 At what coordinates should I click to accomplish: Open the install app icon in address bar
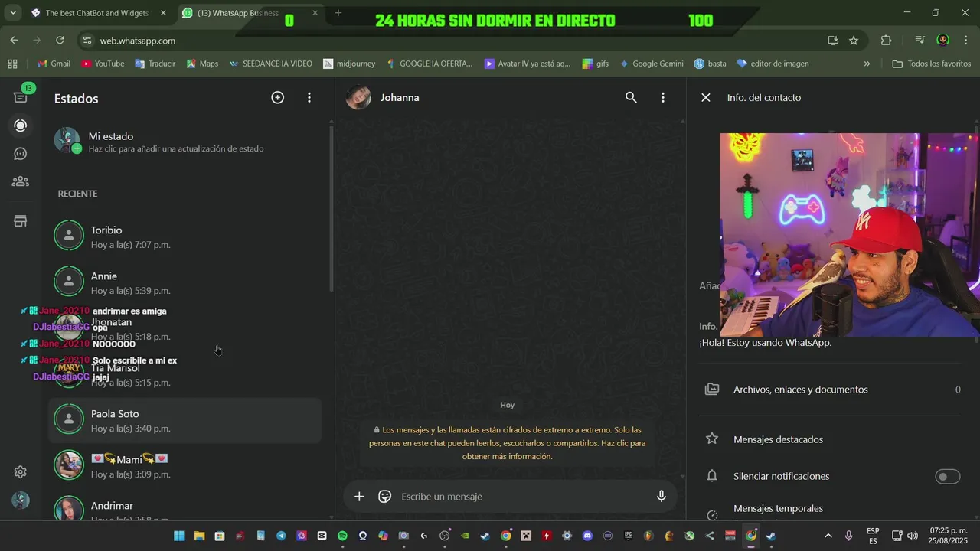tap(833, 41)
